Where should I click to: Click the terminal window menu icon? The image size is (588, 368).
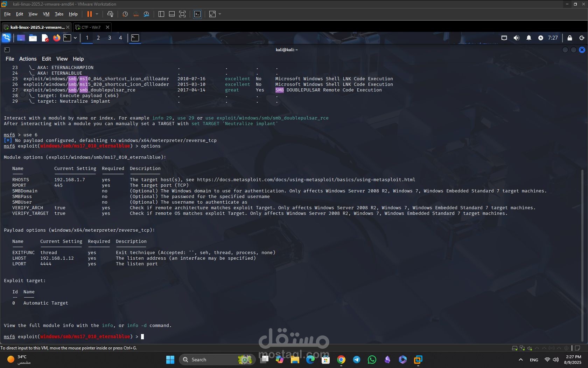click(7, 50)
